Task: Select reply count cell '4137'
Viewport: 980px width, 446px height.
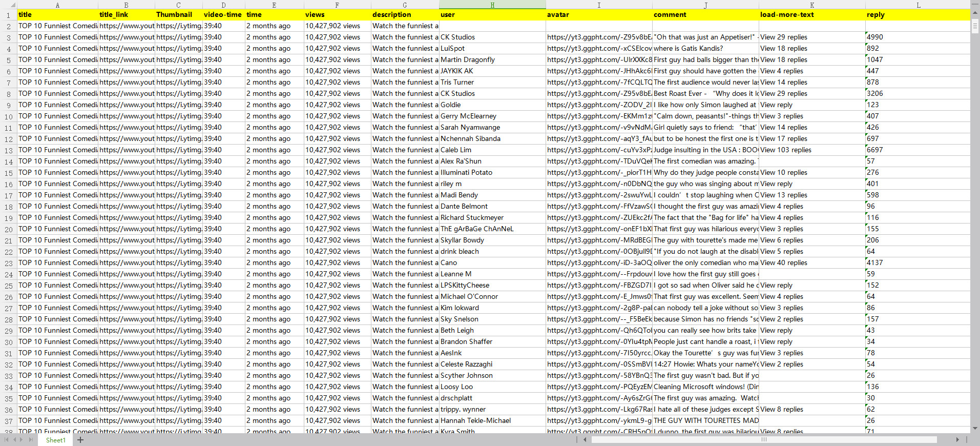Action: coord(918,263)
